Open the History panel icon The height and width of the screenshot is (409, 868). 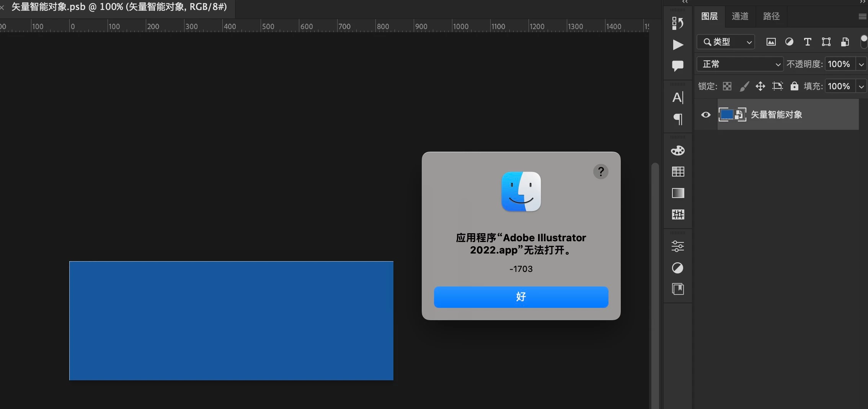coord(677,23)
